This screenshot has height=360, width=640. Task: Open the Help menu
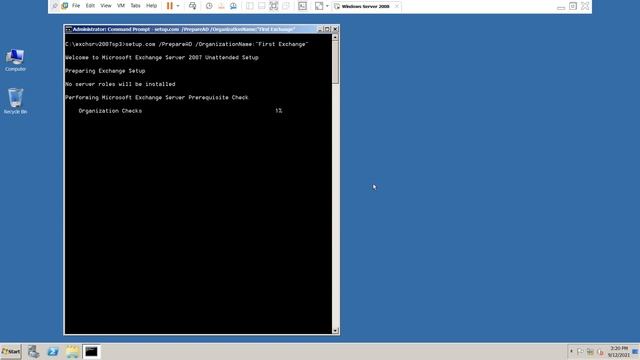pos(151,6)
